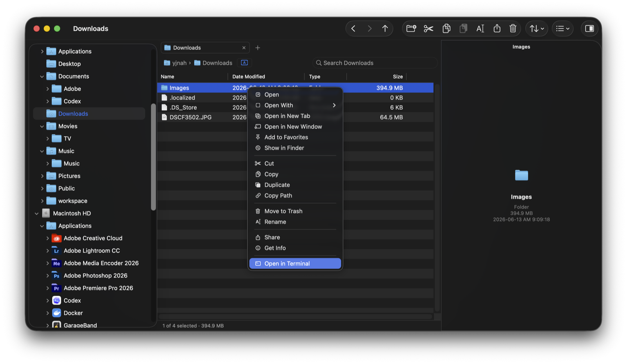Click the Paste icon in the toolbar
The height and width of the screenshot is (364, 627).
[x=463, y=29]
